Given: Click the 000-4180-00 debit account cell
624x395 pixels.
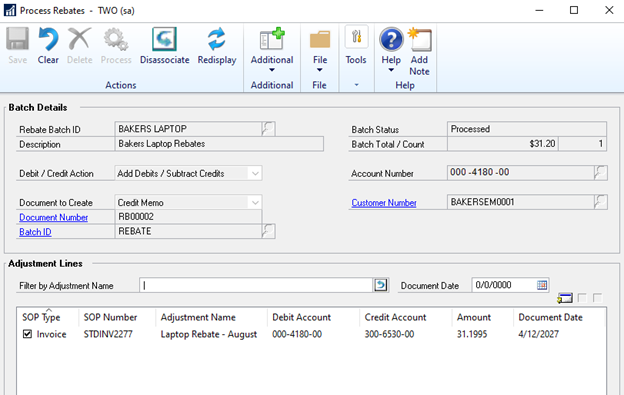Looking at the screenshot, I should pyautogui.click(x=297, y=334).
